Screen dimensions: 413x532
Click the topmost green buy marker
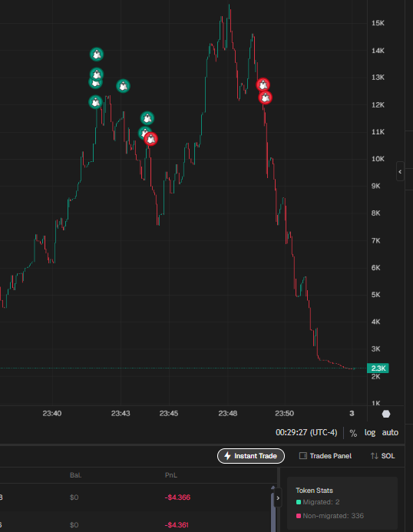click(x=97, y=55)
